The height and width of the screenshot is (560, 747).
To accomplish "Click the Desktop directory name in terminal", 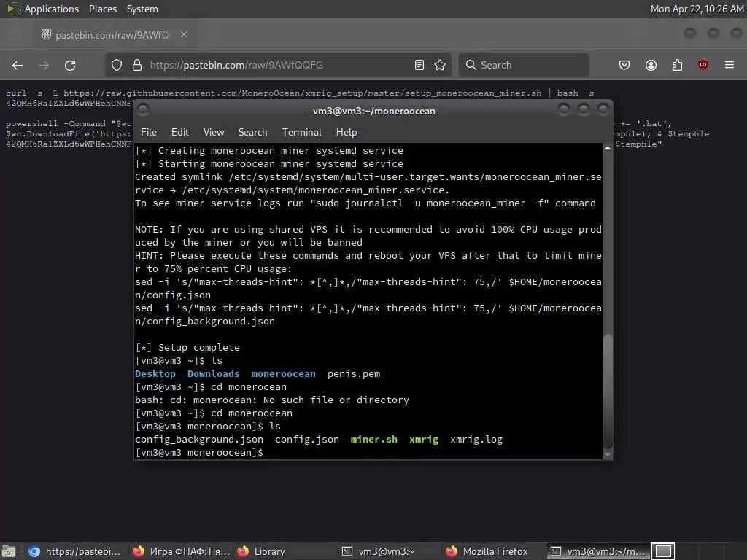I will click(x=155, y=374).
